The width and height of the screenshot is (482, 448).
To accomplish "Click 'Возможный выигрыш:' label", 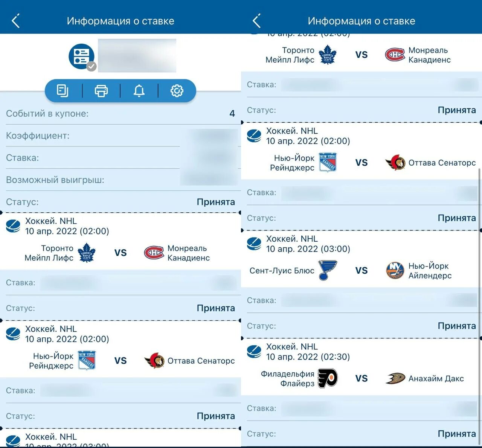I will (55, 180).
